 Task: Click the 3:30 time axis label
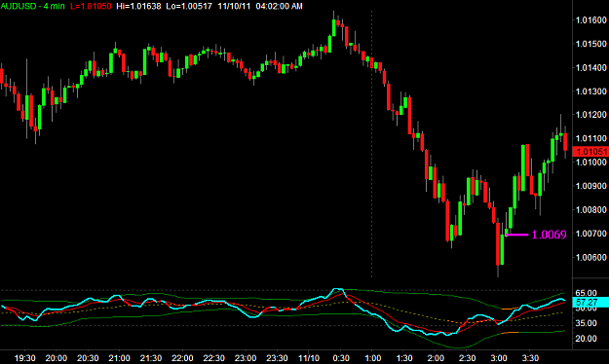[530, 358]
